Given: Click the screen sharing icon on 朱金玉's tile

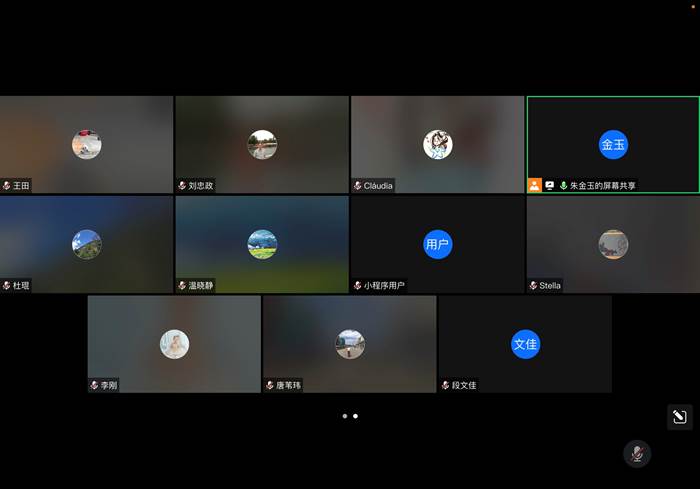Looking at the screenshot, I should click(549, 185).
